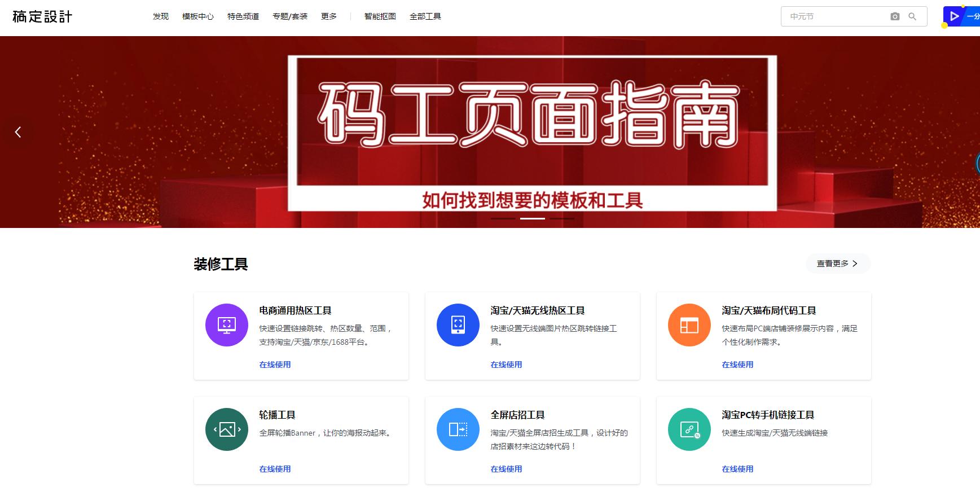
Task: Click description text 全屏轮播Banner，让你的海报动起来。
Action: [x=326, y=433]
